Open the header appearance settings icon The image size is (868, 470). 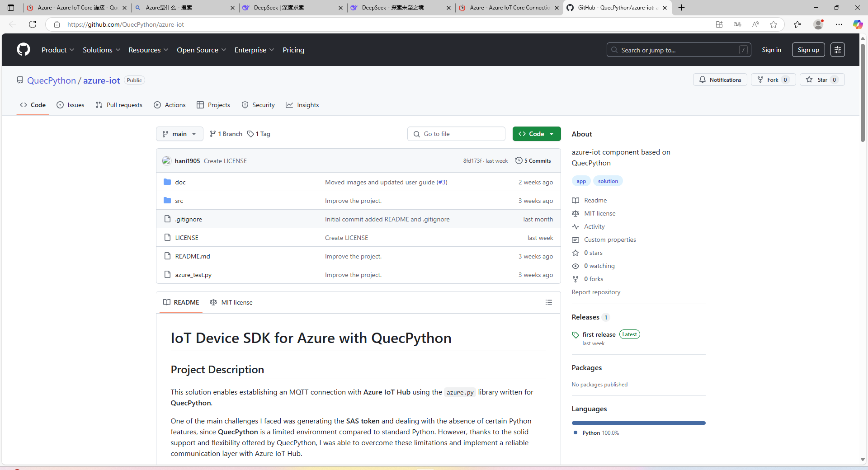[837, 50]
